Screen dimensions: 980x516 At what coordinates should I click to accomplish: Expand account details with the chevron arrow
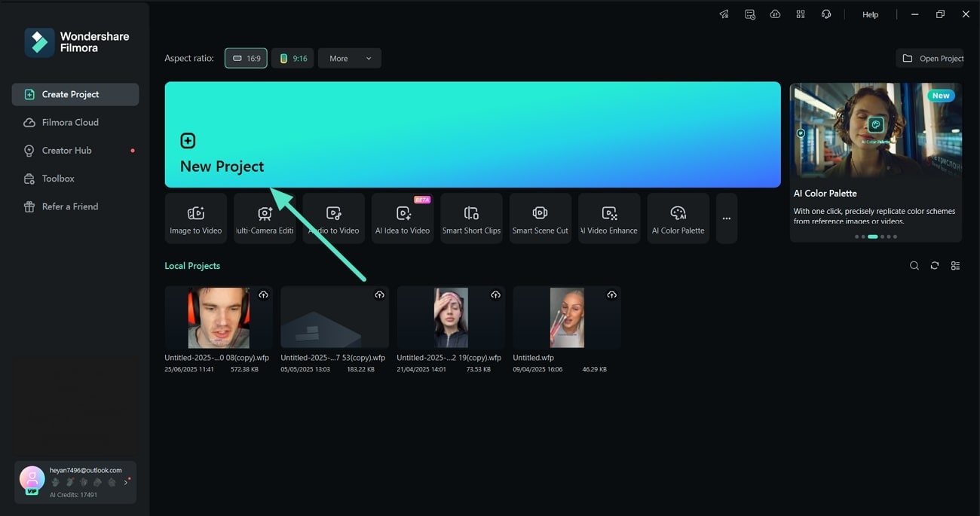coord(126,482)
